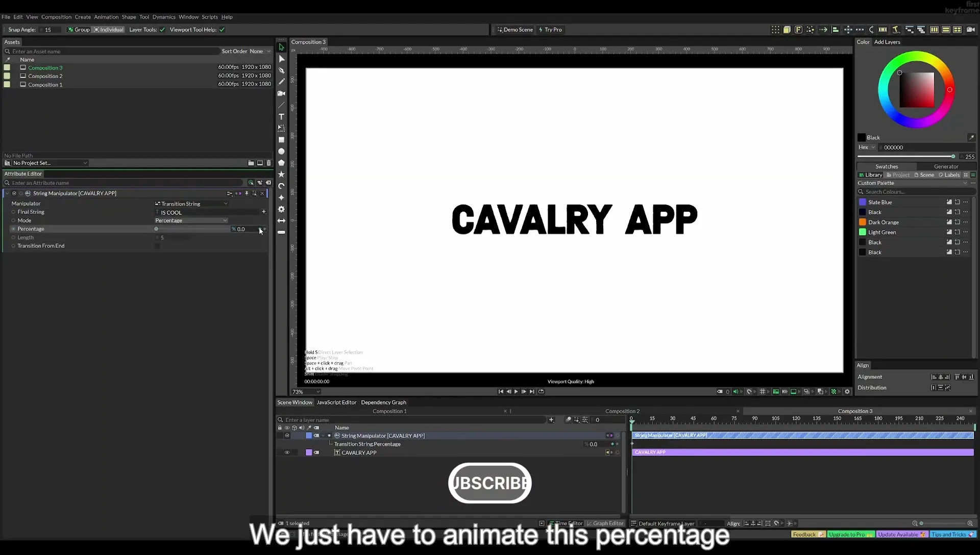Image resolution: width=980 pixels, height=555 pixels.
Task: Switch to the JavaScript Editor tab
Action: [336, 402]
